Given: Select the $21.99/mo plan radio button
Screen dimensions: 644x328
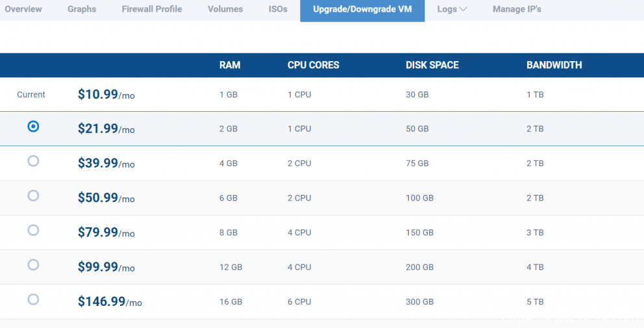Looking at the screenshot, I should point(33,127).
